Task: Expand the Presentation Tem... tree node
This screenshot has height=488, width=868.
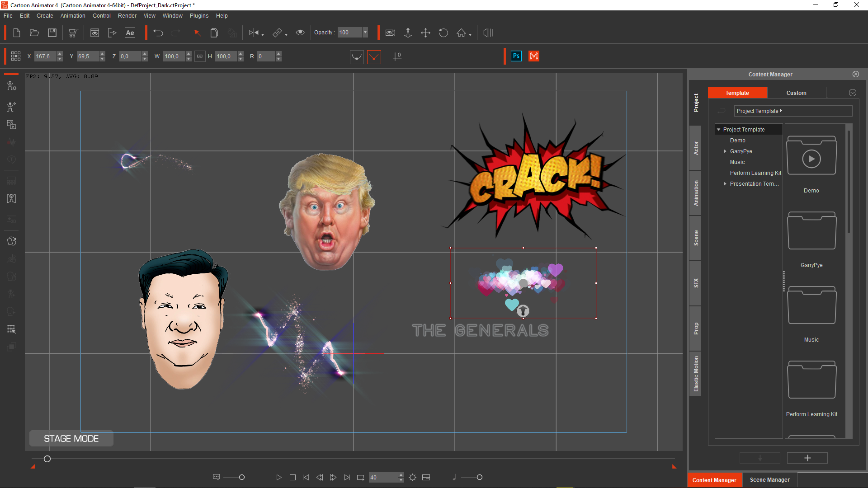Action: point(725,184)
